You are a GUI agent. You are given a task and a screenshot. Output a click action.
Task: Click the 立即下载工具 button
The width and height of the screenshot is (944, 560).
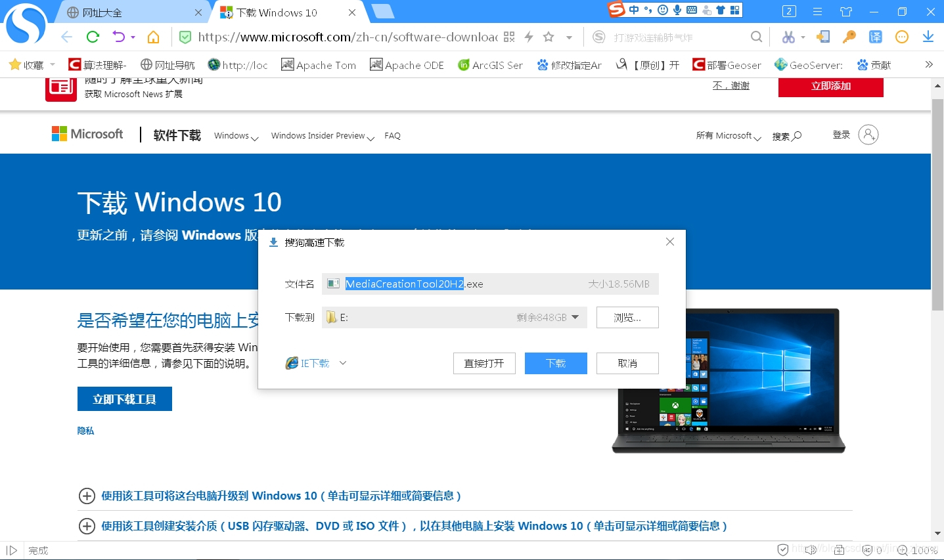(x=125, y=398)
